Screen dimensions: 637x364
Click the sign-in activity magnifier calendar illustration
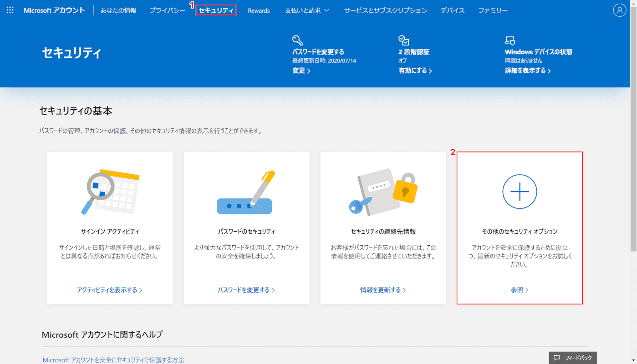(110, 192)
